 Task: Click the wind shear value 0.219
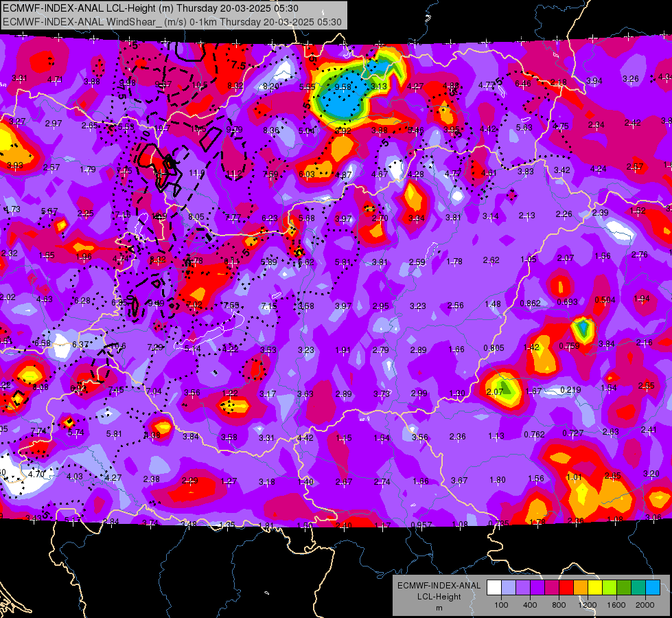[x=570, y=390]
